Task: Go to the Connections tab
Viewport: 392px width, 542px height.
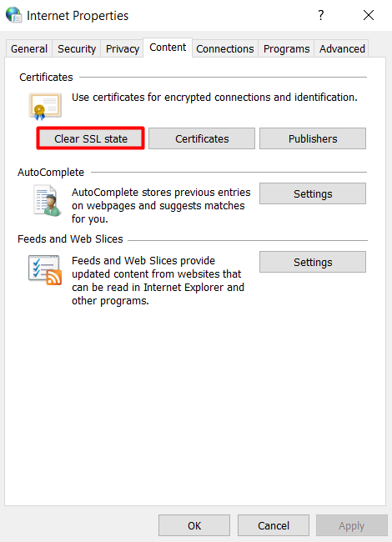Action: point(225,48)
